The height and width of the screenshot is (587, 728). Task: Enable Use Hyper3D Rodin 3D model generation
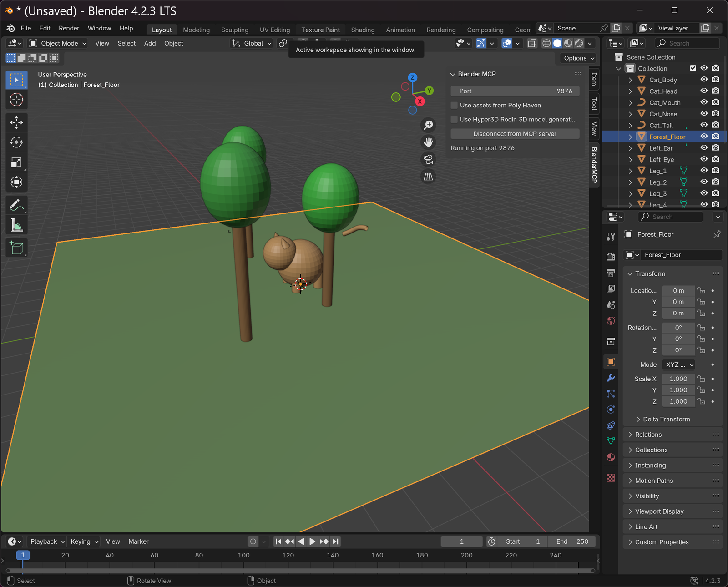click(x=454, y=119)
